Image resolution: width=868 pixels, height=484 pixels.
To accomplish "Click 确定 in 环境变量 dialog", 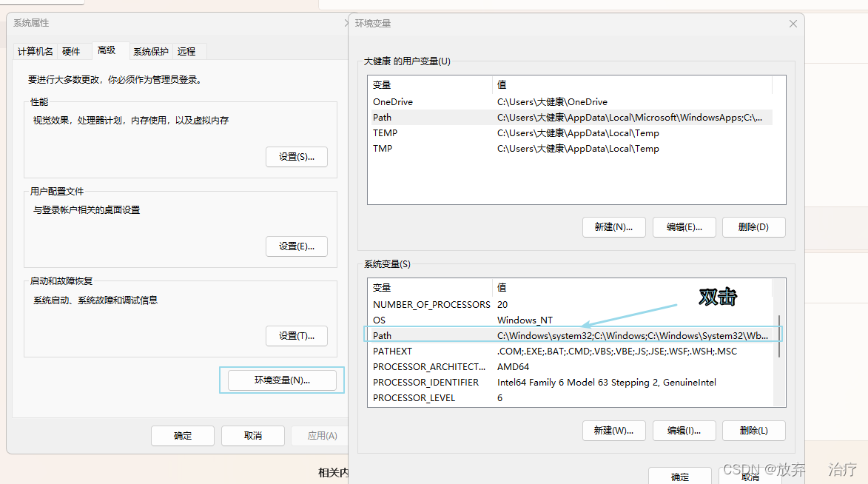I will [680, 477].
